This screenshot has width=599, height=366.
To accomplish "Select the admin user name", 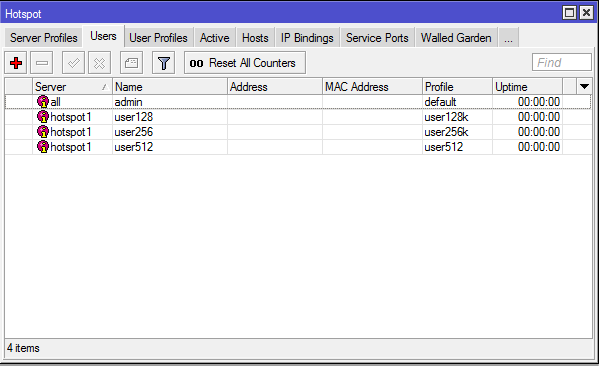I will pyautogui.click(x=128, y=102).
